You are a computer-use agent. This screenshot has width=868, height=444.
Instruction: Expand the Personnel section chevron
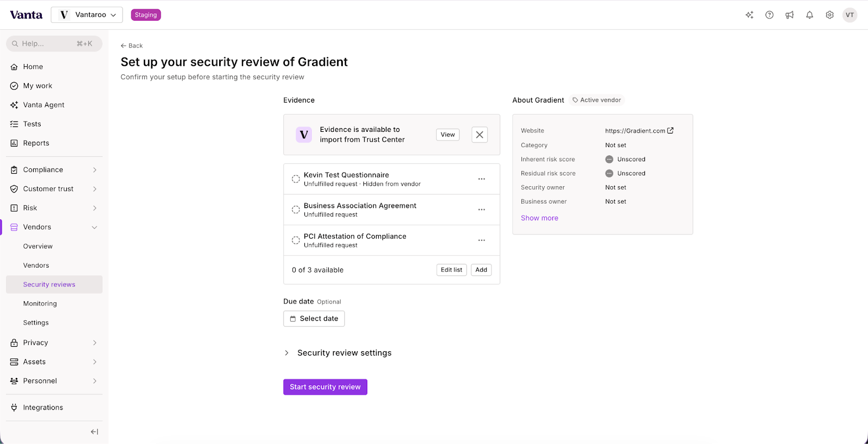point(94,381)
